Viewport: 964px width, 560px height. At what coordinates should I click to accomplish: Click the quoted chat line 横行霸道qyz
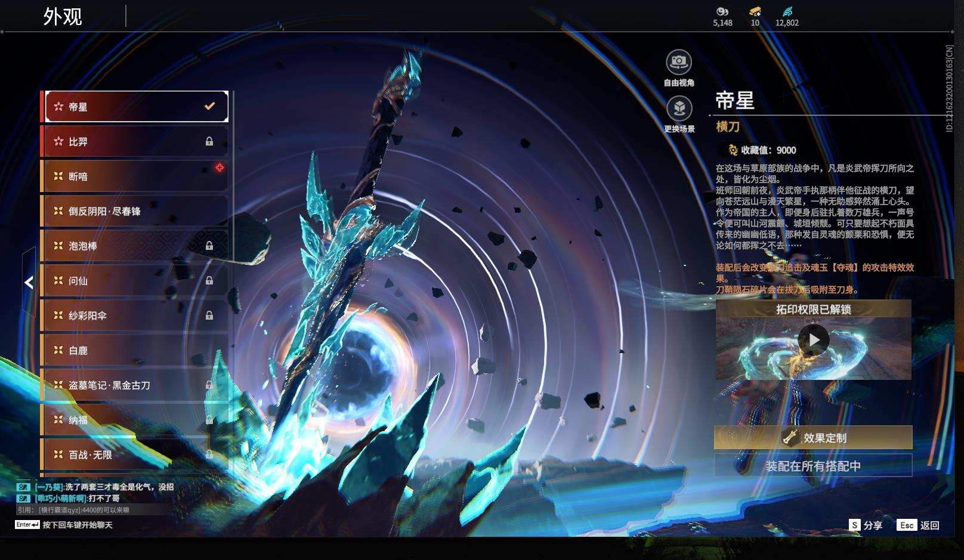(x=73, y=510)
